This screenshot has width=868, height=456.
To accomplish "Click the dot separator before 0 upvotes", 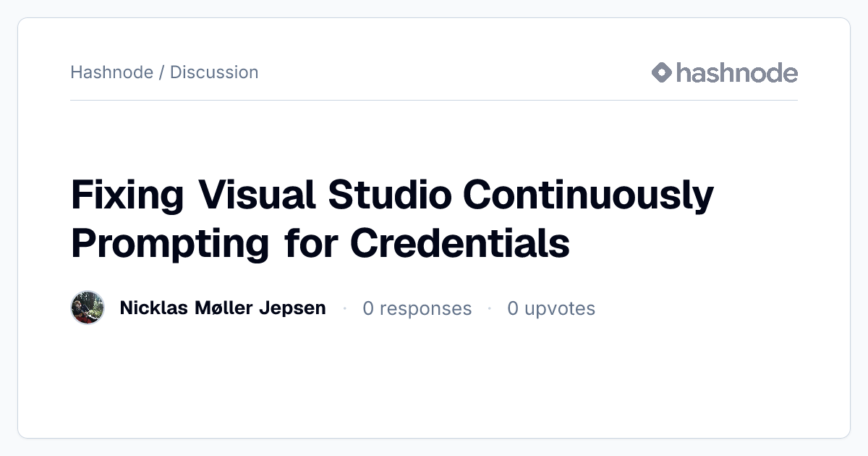I will tap(490, 309).
